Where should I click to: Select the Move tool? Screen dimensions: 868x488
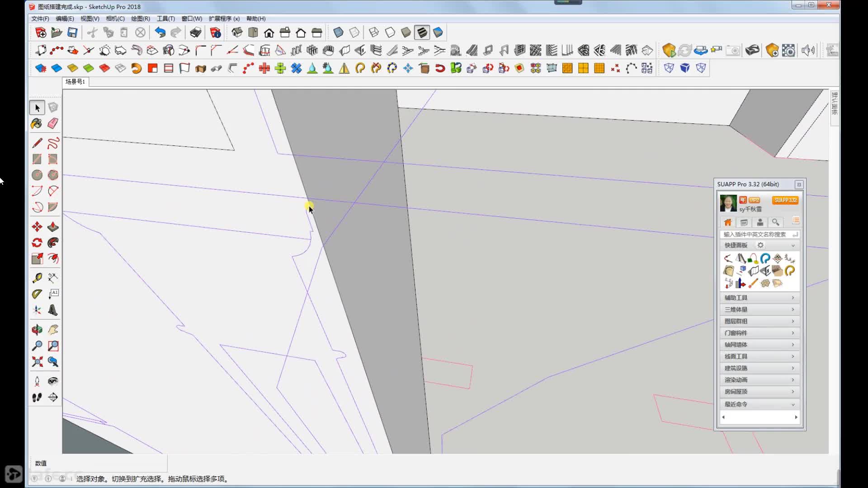click(37, 227)
